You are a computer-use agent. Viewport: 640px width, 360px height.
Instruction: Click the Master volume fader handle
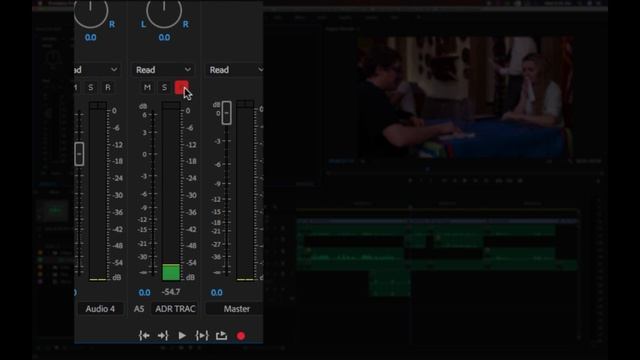(227, 113)
